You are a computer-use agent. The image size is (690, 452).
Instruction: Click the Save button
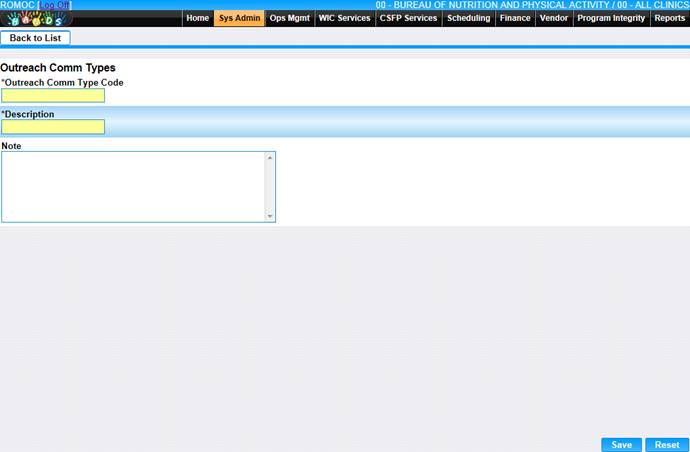(621, 445)
